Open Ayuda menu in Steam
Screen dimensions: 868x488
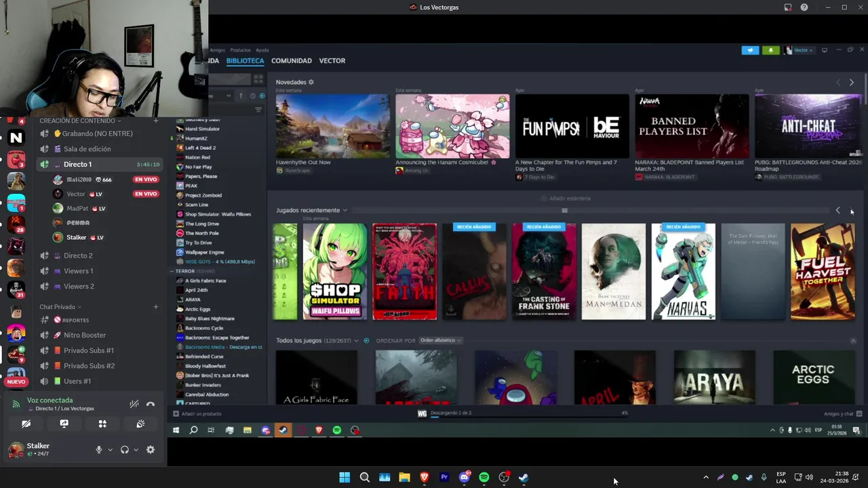[x=262, y=50]
